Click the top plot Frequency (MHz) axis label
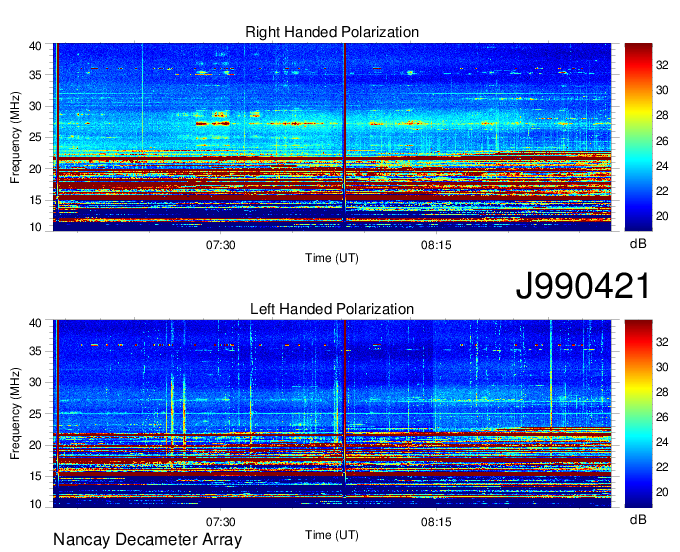 tap(15, 137)
